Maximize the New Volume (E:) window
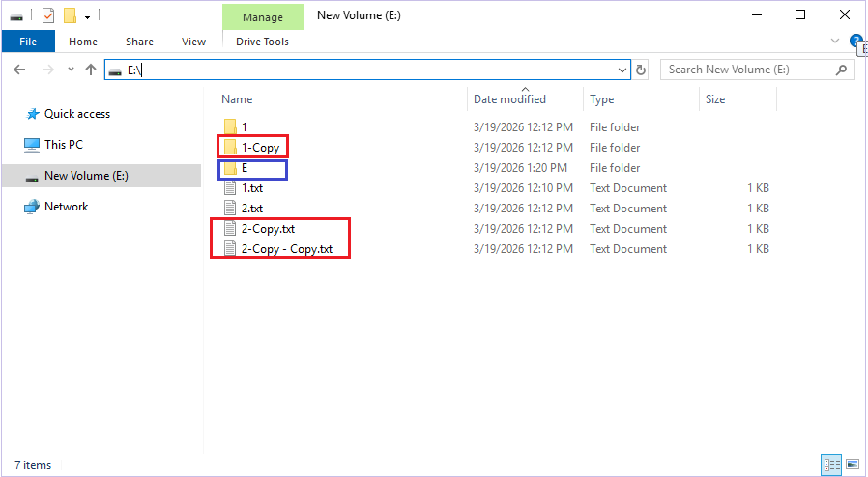Screen dimensions: 868x477 800,14
